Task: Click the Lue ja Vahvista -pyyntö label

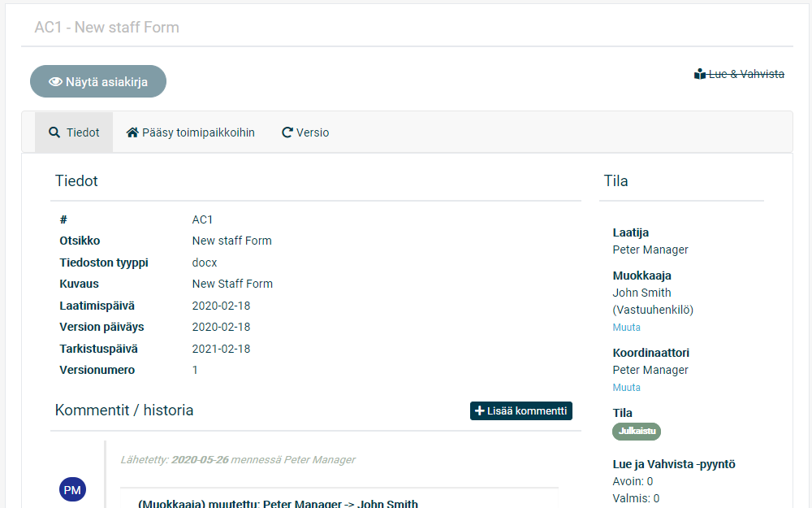Action: pos(674,464)
